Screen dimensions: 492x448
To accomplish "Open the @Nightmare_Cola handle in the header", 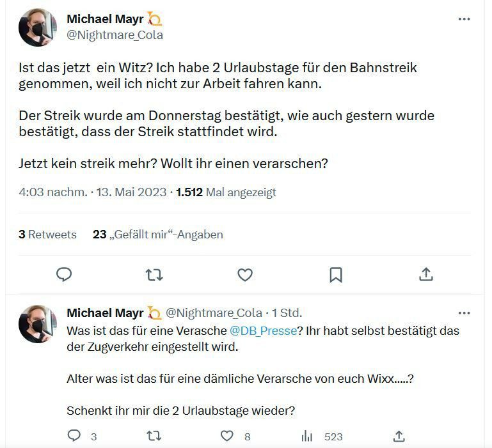I will tap(115, 35).
